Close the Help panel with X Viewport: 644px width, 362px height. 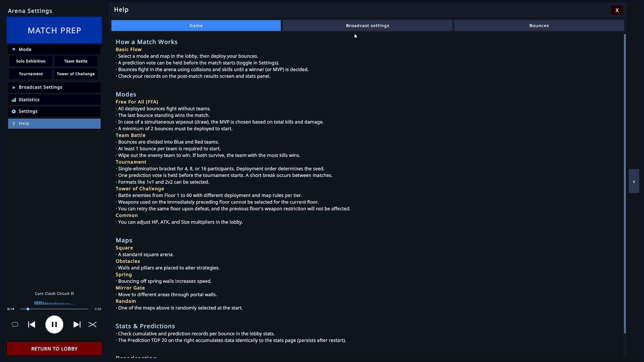pyautogui.click(x=617, y=10)
